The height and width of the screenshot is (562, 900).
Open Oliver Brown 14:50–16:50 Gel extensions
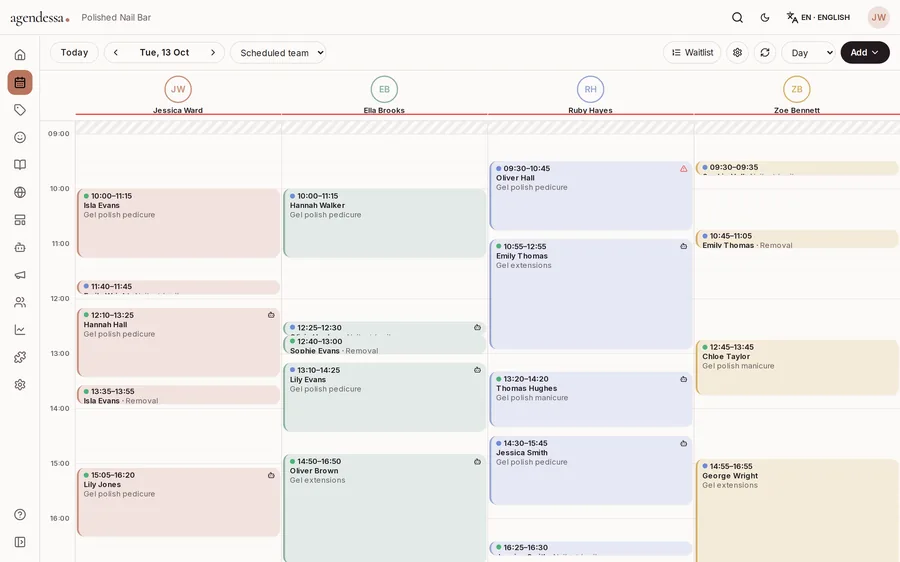pos(385,508)
